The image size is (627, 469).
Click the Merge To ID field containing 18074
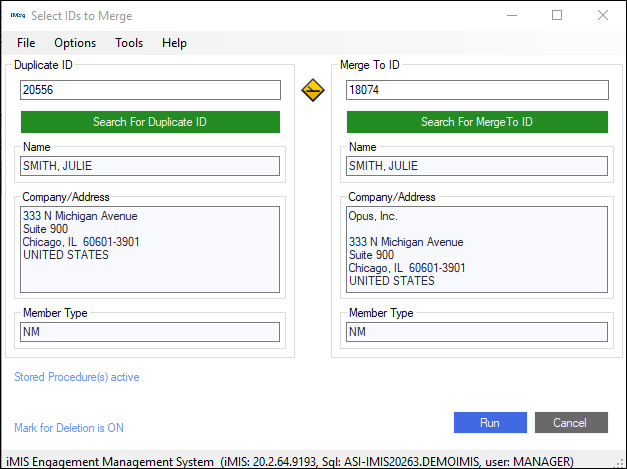[477, 90]
